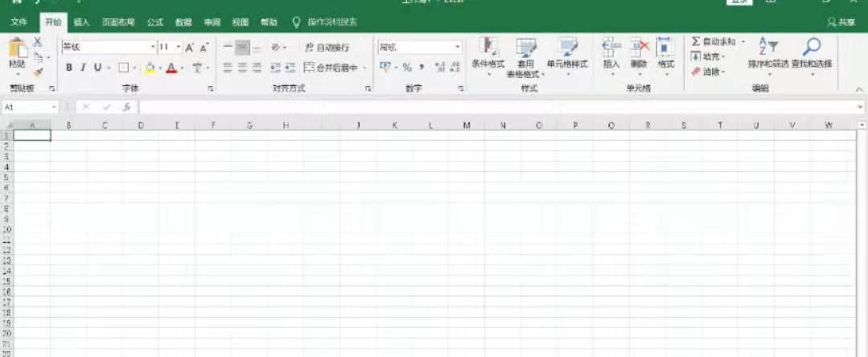868x357 pixels.
Task: Open the number format combo box
Action: point(457,47)
